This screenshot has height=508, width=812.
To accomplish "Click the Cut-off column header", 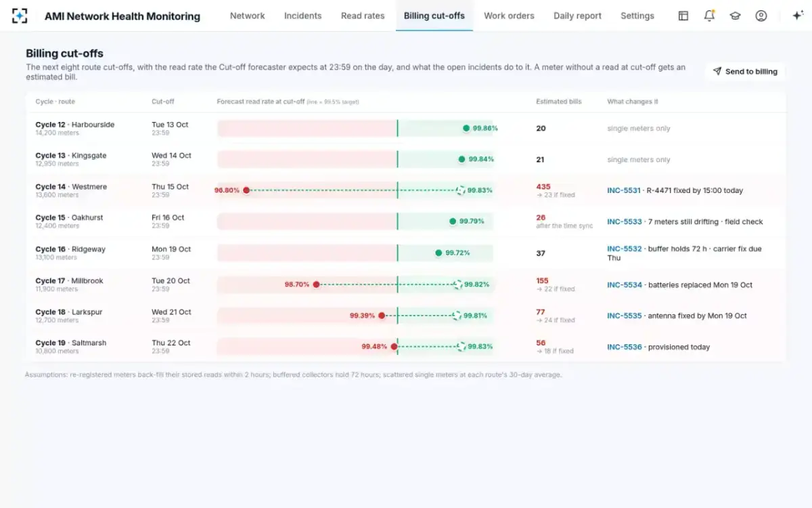I will pos(163,102).
